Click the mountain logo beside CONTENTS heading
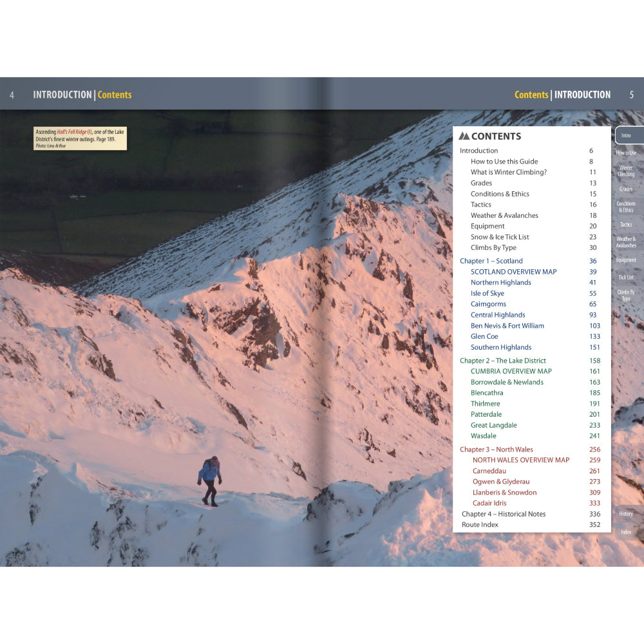644x644 pixels. pyautogui.click(x=465, y=136)
